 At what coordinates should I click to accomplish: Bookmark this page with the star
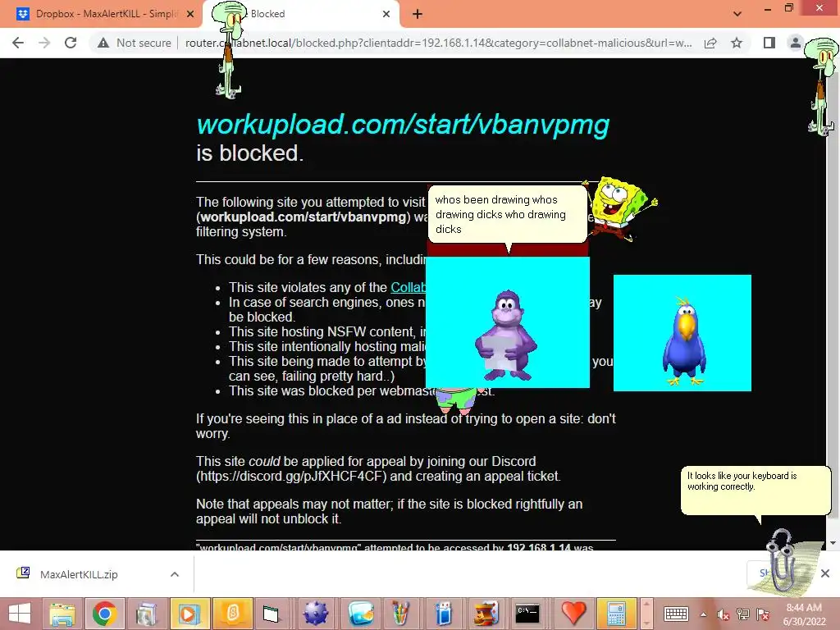pyautogui.click(x=737, y=43)
